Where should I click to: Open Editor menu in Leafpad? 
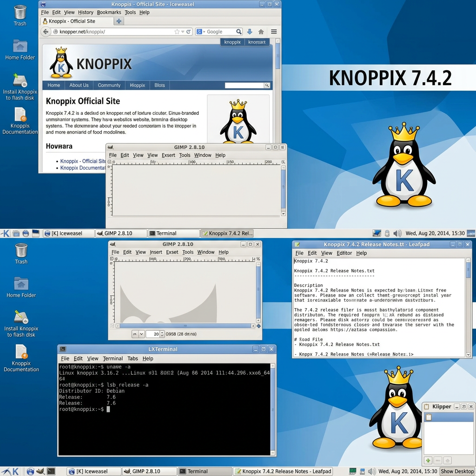344,253
